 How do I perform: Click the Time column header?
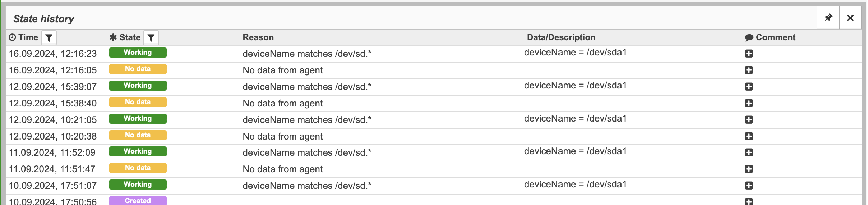click(23, 37)
